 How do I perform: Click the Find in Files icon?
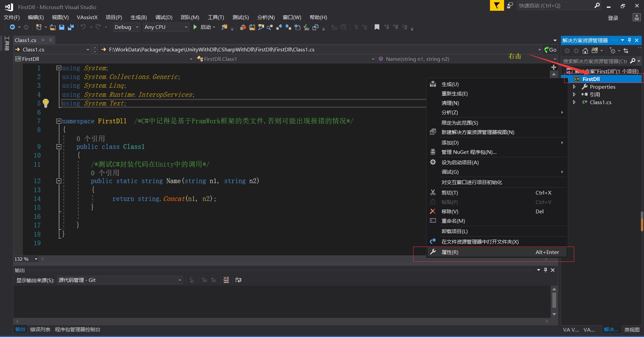click(224, 27)
